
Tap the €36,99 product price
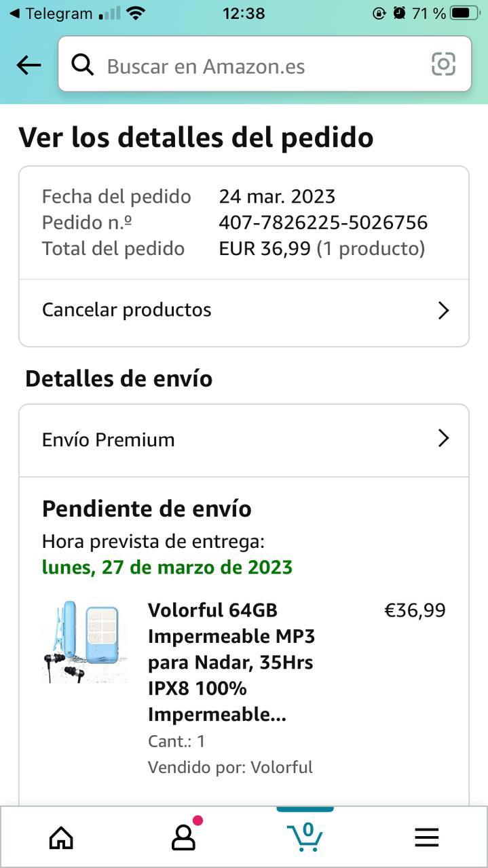tap(415, 610)
